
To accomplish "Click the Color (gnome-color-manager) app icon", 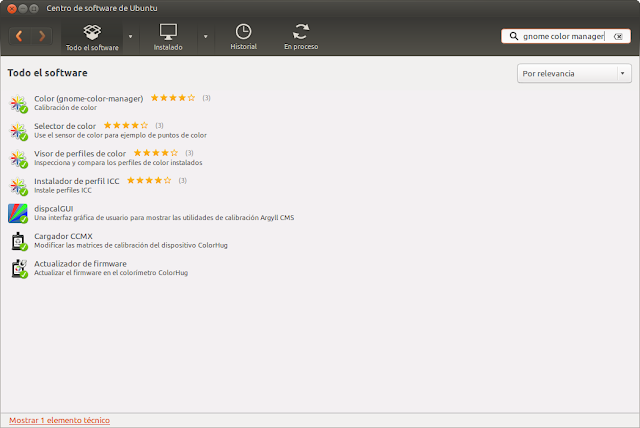I will [18, 104].
